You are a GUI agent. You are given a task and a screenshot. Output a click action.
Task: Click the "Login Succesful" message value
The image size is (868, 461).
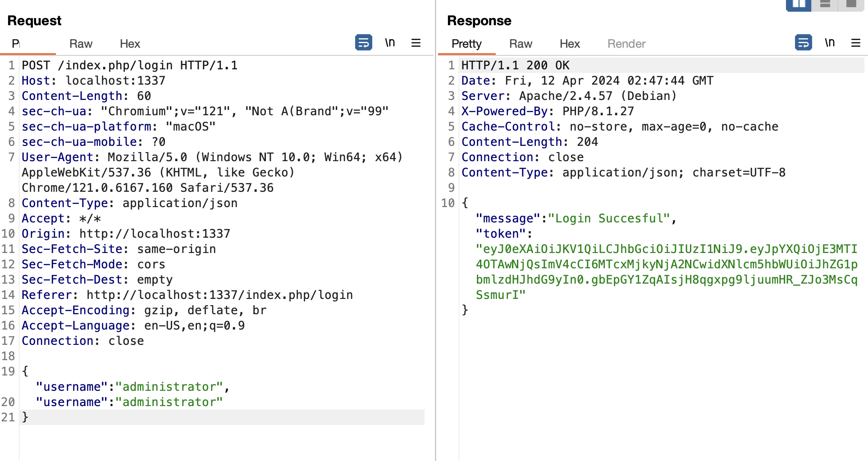609,218
